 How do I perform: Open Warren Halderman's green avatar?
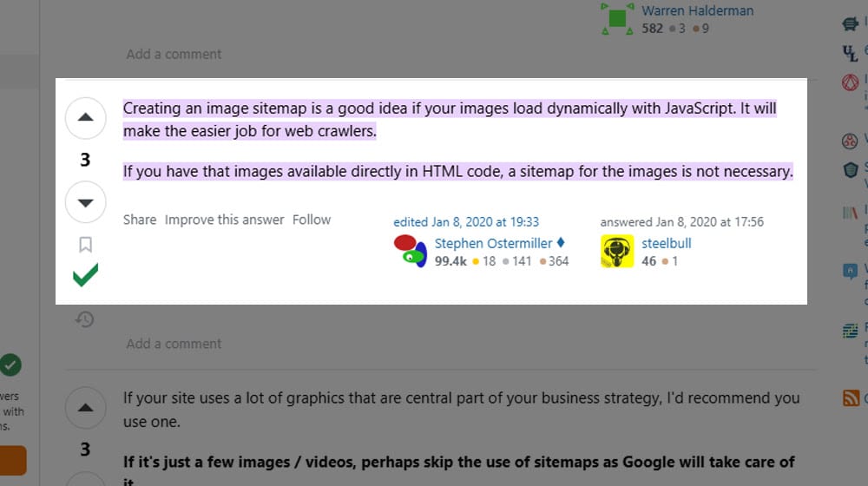pyautogui.click(x=617, y=18)
